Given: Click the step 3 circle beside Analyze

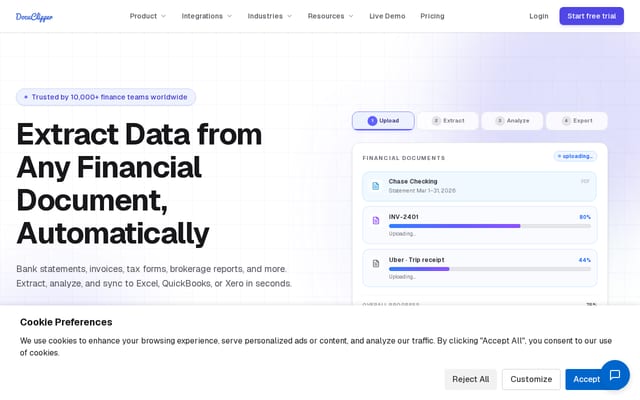Looking at the screenshot, I should pyautogui.click(x=500, y=121).
